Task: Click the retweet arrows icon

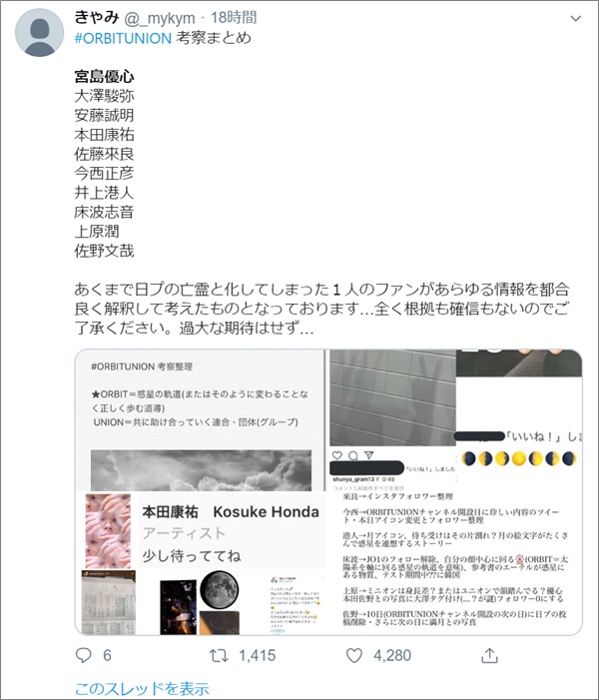Action: [x=219, y=655]
